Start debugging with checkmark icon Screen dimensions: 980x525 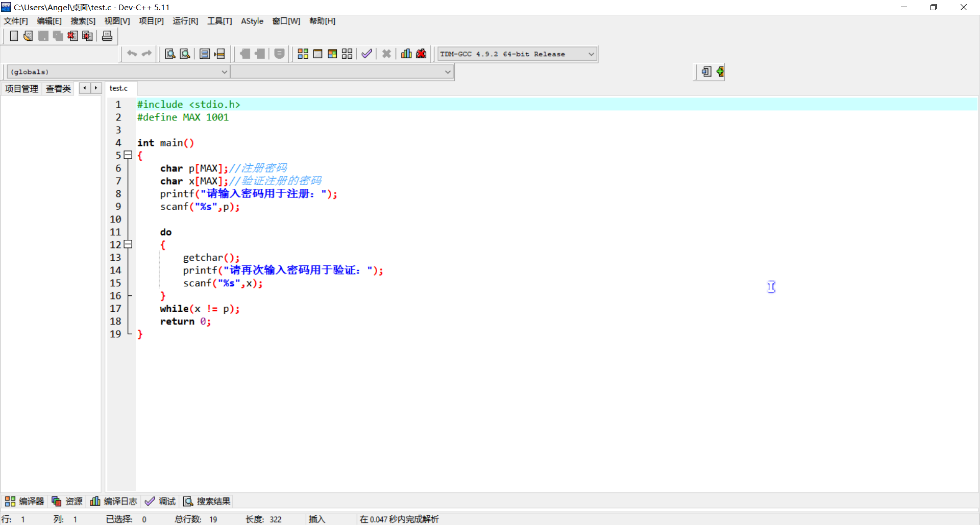click(x=366, y=54)
